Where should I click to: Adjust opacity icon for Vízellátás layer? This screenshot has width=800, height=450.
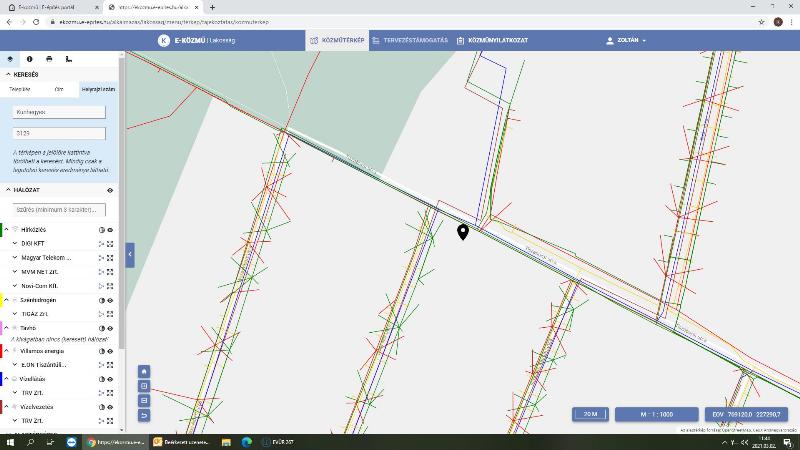pyautogui.click(x=101, y=379)
